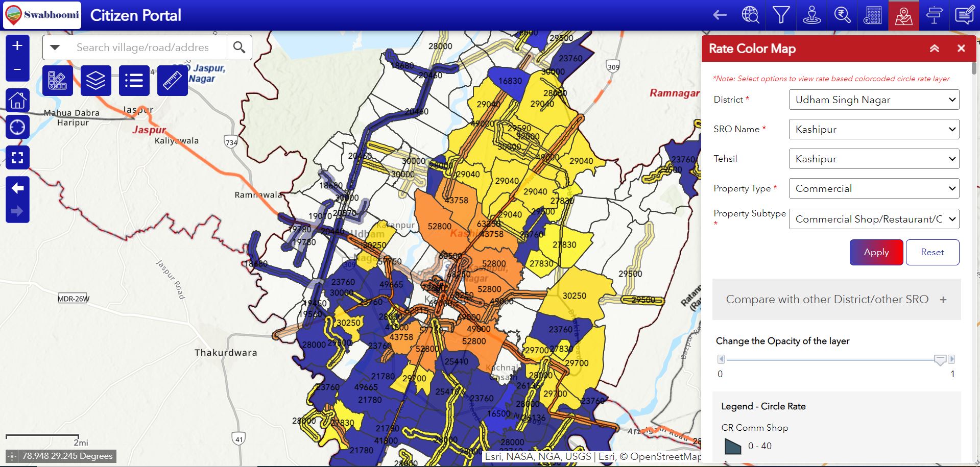
Task: Click the opacity slider handle
Action: 940,360
